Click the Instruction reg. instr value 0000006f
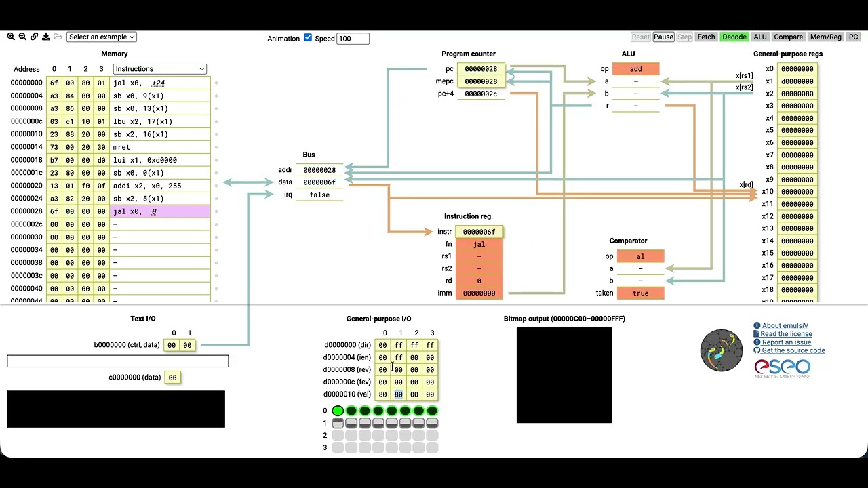The image size is (868, 488). point(479,232)
